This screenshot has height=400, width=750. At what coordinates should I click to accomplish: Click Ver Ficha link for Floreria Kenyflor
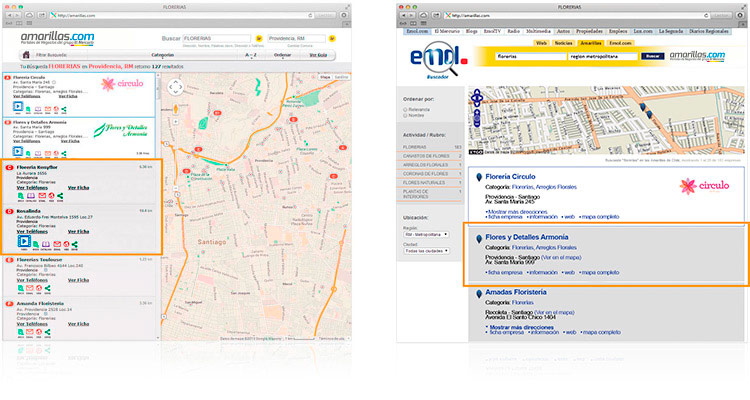[x=78, y=187]
